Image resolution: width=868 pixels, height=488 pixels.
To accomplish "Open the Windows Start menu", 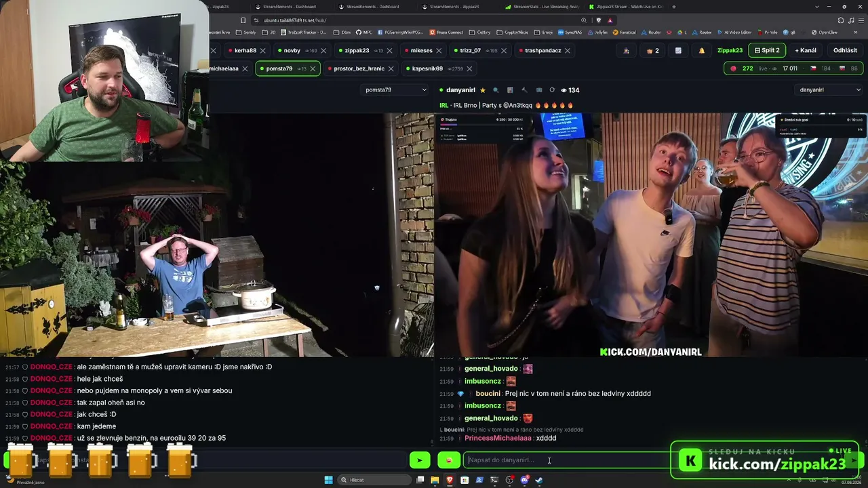I will pos(329,480).
